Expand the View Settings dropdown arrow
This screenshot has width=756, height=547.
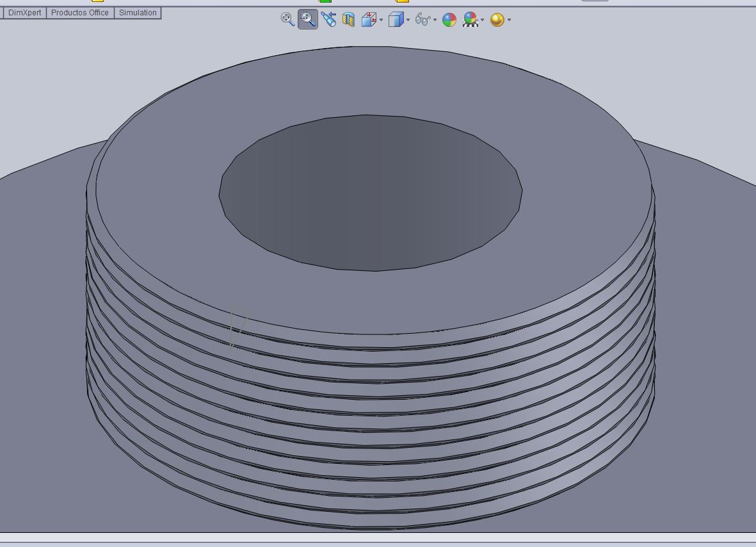pyautogui.click(x=510, y=20)
